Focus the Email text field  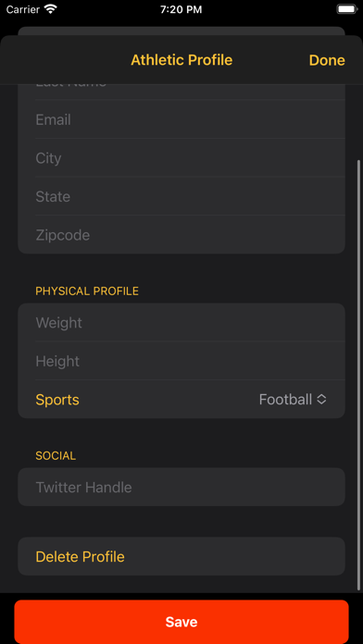[190, 119]
